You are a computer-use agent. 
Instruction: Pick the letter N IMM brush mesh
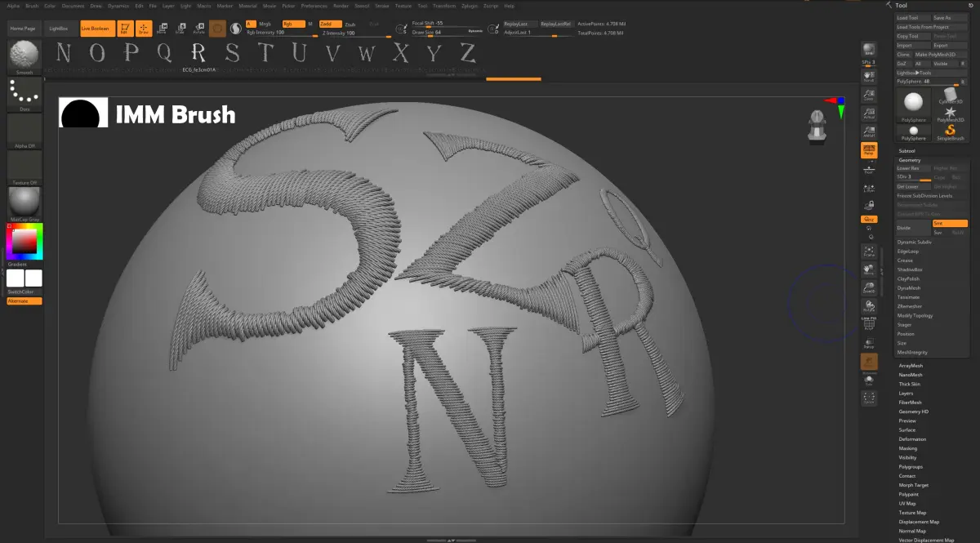point(63,53)
